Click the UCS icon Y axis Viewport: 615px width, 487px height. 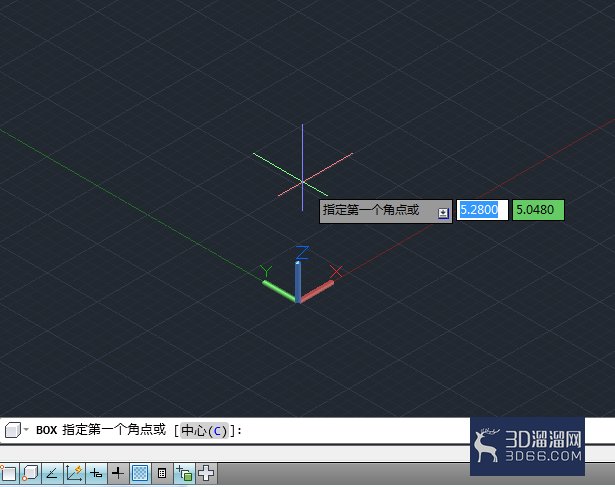[279, 291]
